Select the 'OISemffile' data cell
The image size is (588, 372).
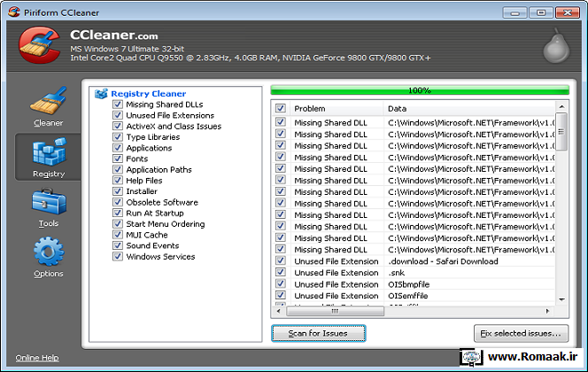[408, 296]
